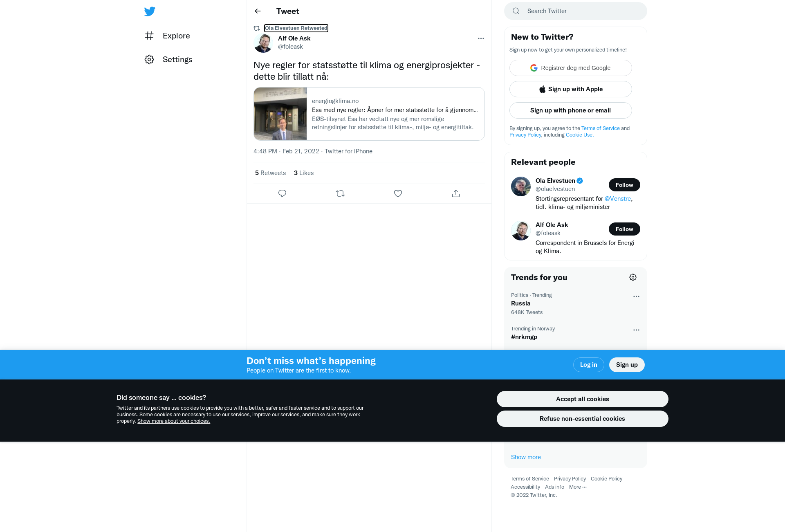This screenshot has width=785, height=532.
Task: Share the tweet using share icon
Action: [x=456, y=193]
